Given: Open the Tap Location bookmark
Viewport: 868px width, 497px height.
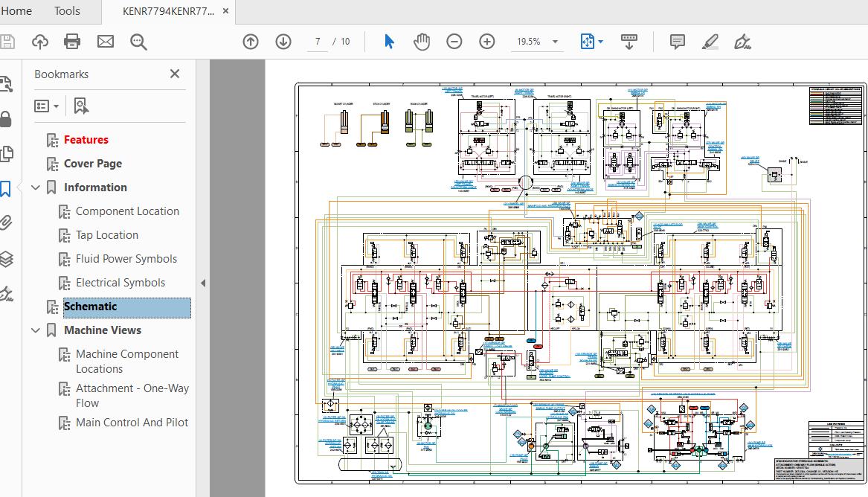Looking at the screenshot, I should pos(107,234).
